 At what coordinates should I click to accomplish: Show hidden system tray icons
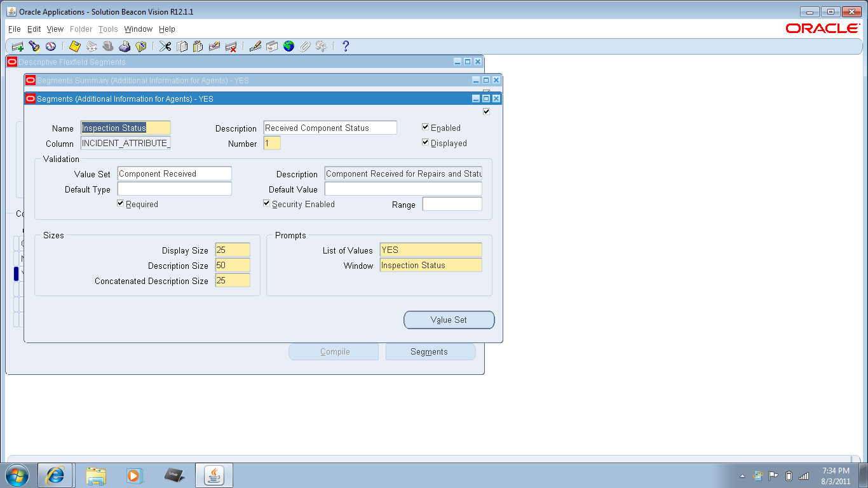742,476
